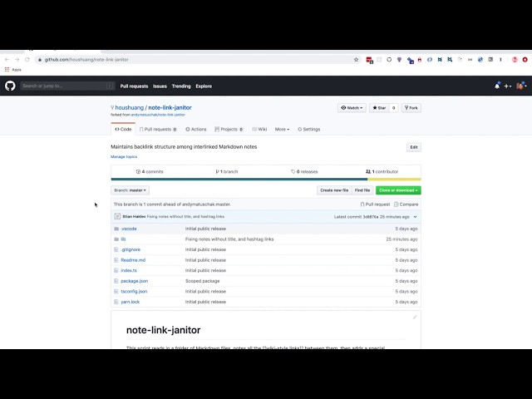Click the browser address bar URL
The image size is (532, 399).
point(86,60)
